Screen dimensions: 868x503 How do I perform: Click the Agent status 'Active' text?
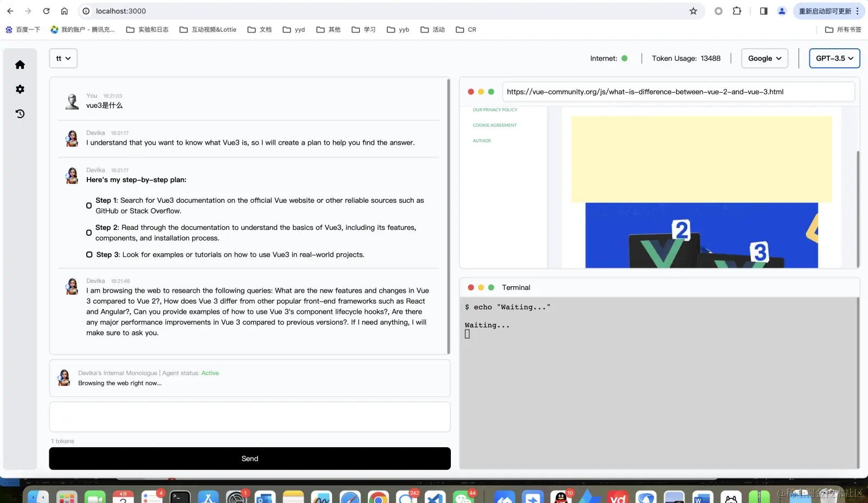210,373
